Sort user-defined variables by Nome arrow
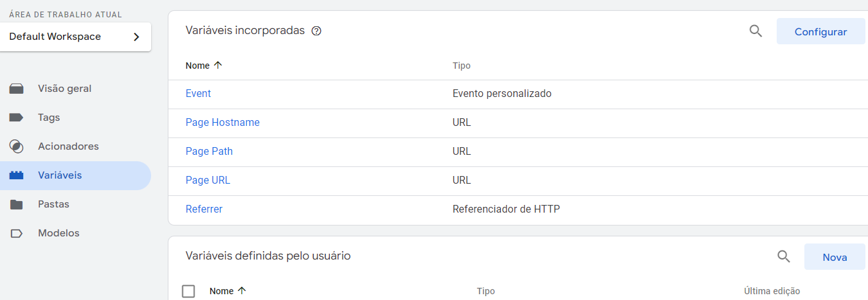The image size is (868, 300). click(x=242, y=291)
